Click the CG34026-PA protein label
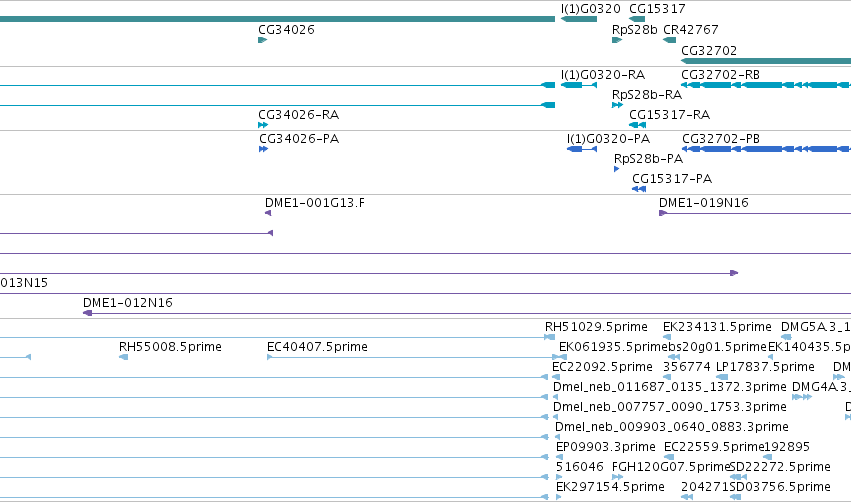This screenshot has width=851, height=502. point(299,138)
